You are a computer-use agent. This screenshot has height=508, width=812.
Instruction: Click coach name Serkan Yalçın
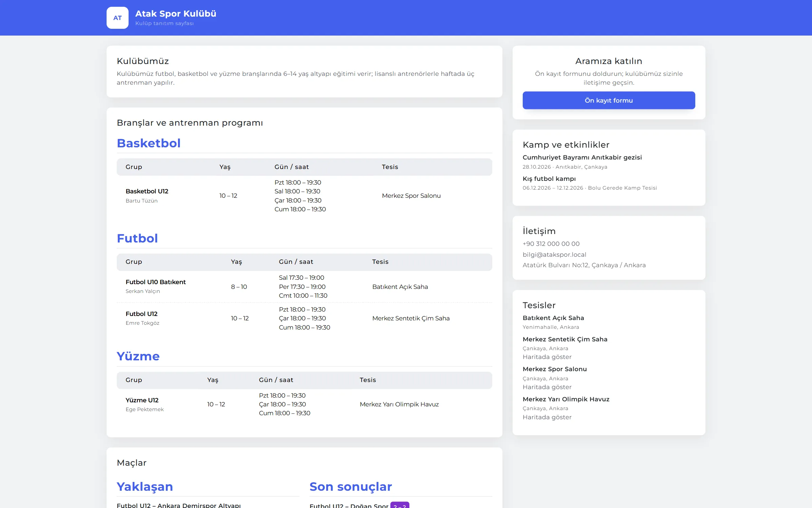pyautogui.click(x=143, y=291)
